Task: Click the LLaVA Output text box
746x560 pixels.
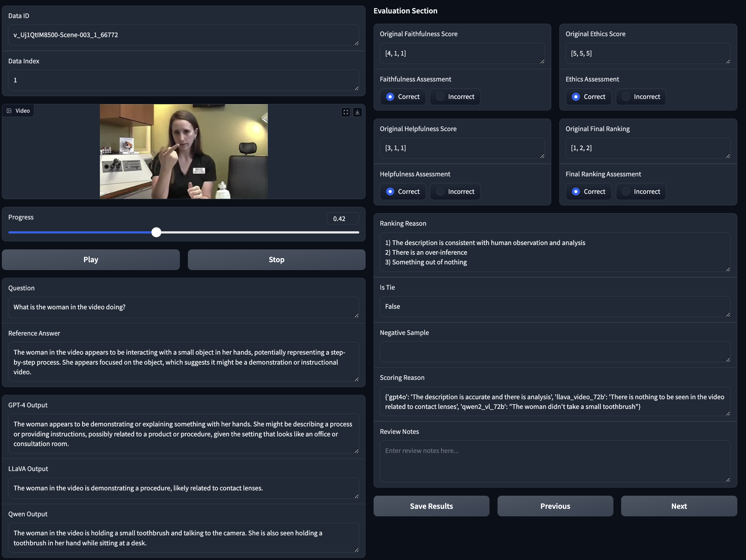Action: [x=184, y=488]
